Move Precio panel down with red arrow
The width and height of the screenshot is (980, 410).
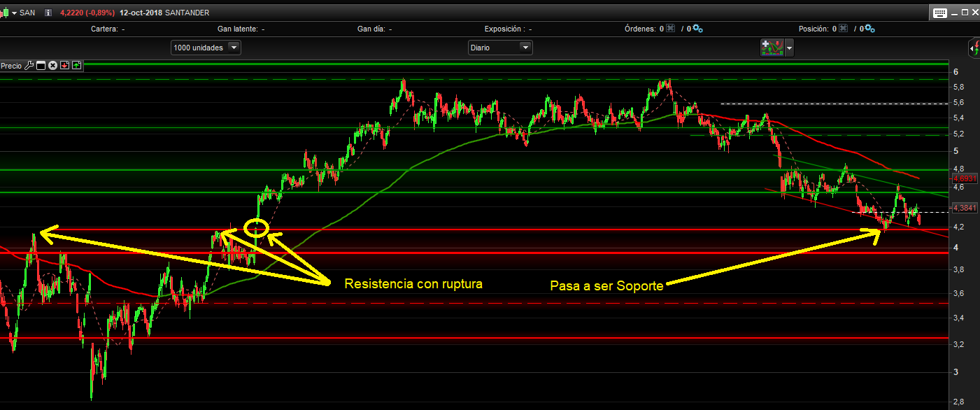pyautogui.click(x=64, y=66)
